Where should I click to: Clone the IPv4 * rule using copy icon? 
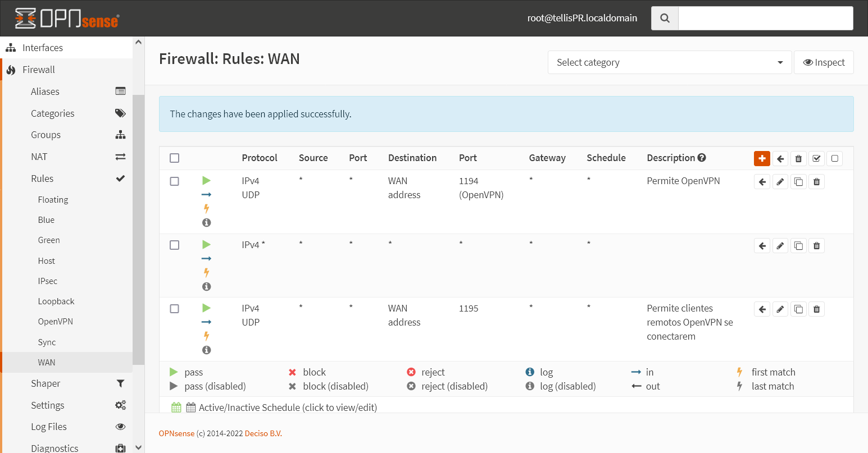(x=798, y=246)
